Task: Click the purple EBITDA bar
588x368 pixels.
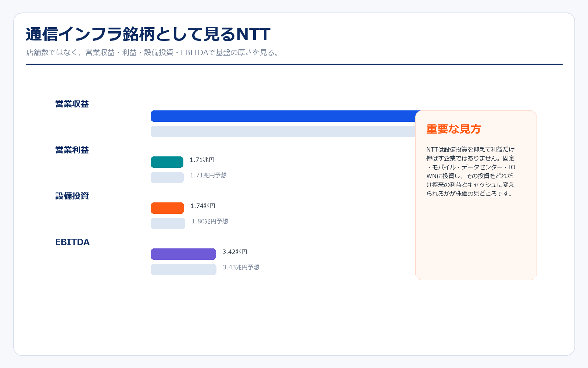Action: (183, 254)
